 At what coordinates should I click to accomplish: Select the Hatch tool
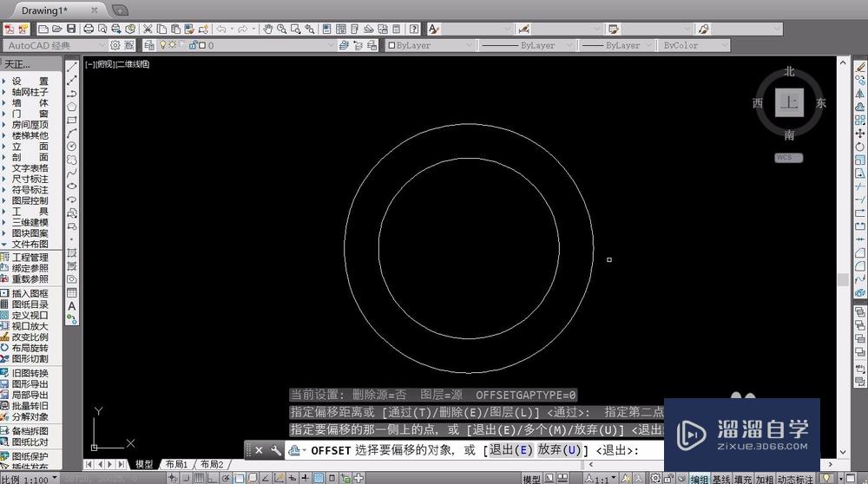(x=72, y=252)
